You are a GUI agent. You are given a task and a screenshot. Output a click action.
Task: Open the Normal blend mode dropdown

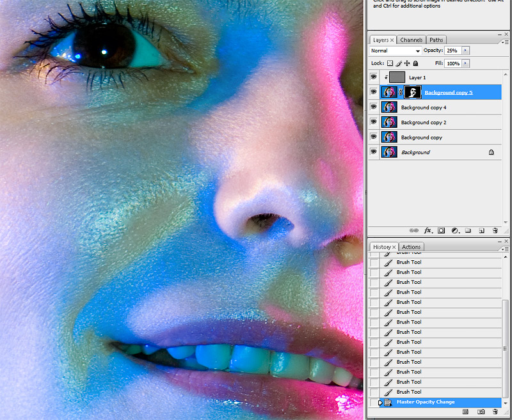[x=396, y=51]
